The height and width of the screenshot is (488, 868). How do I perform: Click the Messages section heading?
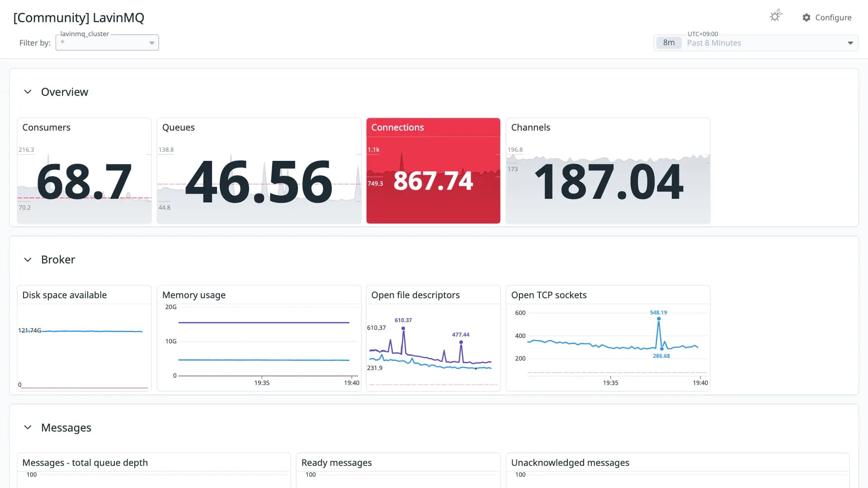pyautogui.click(x=66, y=427)
